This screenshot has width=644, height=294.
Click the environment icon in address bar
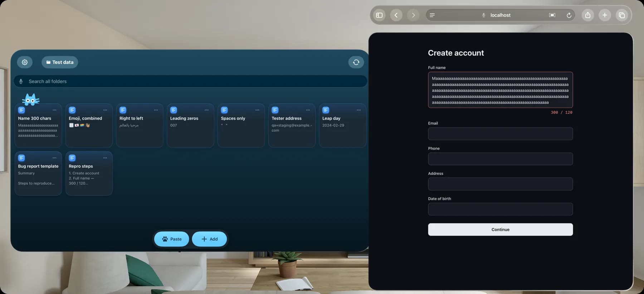click(x=552, y=15)
